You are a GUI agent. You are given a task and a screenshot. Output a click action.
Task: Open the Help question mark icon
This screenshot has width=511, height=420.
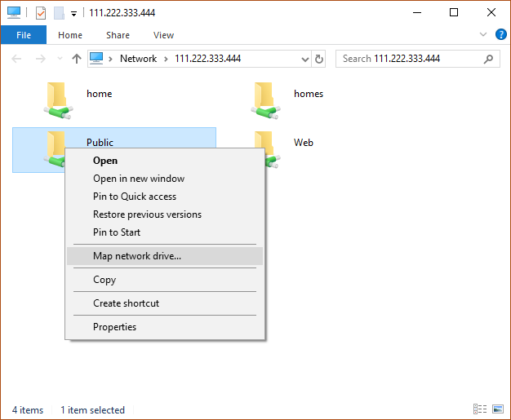tap(500, 34)
